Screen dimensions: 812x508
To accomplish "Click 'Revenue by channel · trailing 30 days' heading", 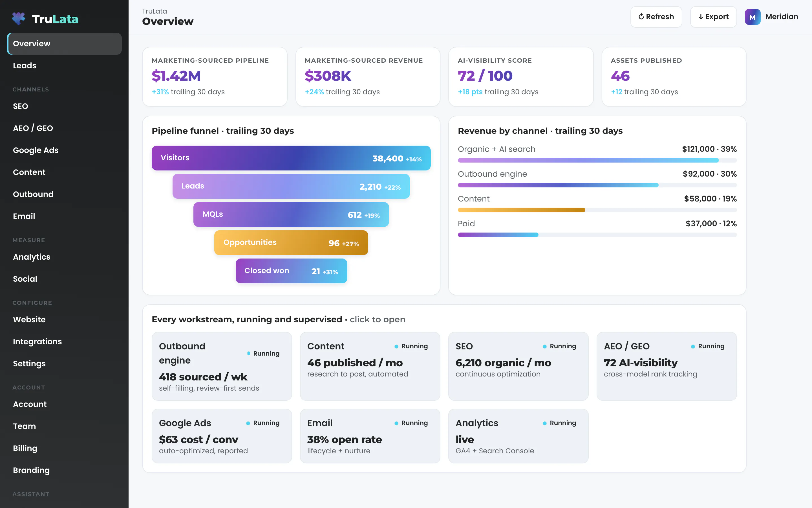I will [x=540, y=131].
